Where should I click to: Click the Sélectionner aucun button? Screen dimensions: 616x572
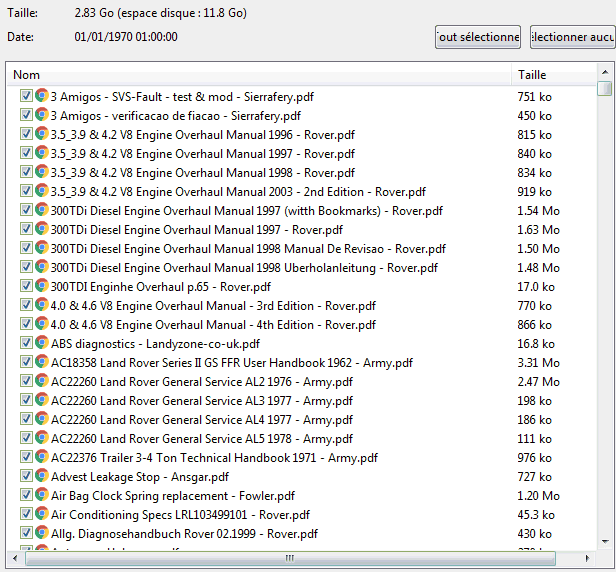point(573,37)
